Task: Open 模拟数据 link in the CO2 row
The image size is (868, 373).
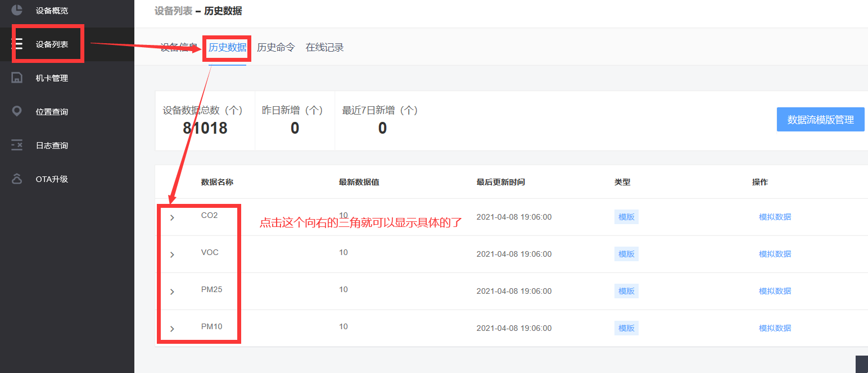Action: (776, 216)
